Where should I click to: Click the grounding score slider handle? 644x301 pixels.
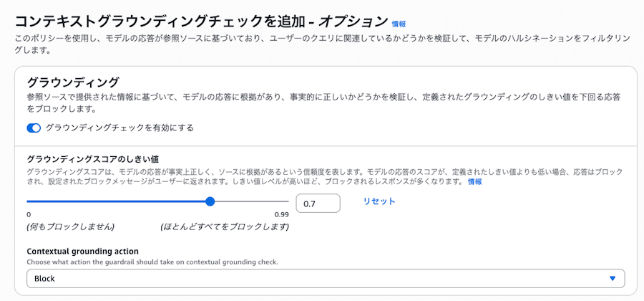[x=210, y=202]
